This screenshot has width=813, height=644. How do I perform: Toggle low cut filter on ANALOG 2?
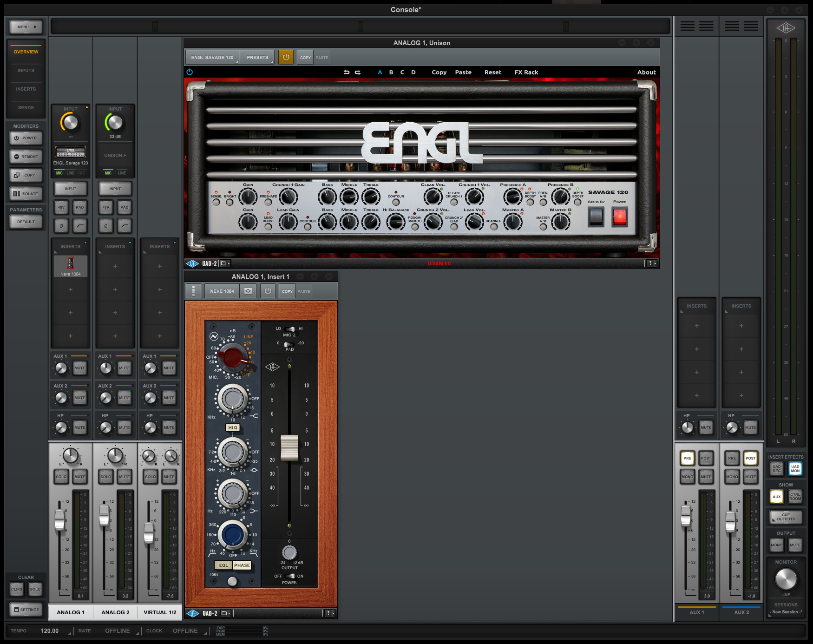[125, 226]
